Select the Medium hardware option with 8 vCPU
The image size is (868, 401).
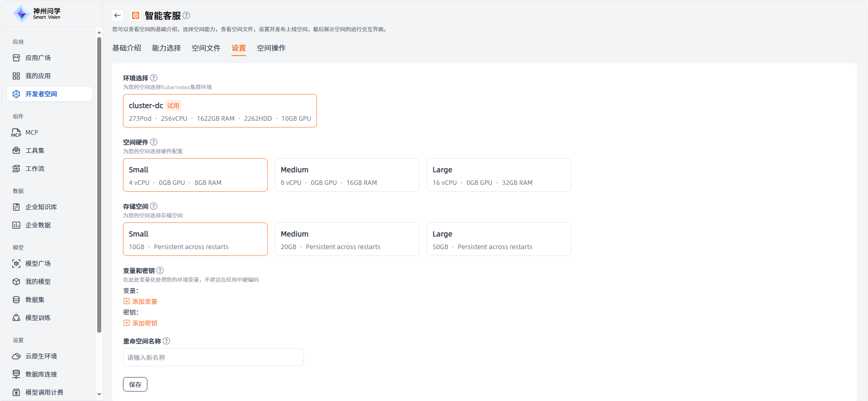pyautogui.click(x=347, y=175)
